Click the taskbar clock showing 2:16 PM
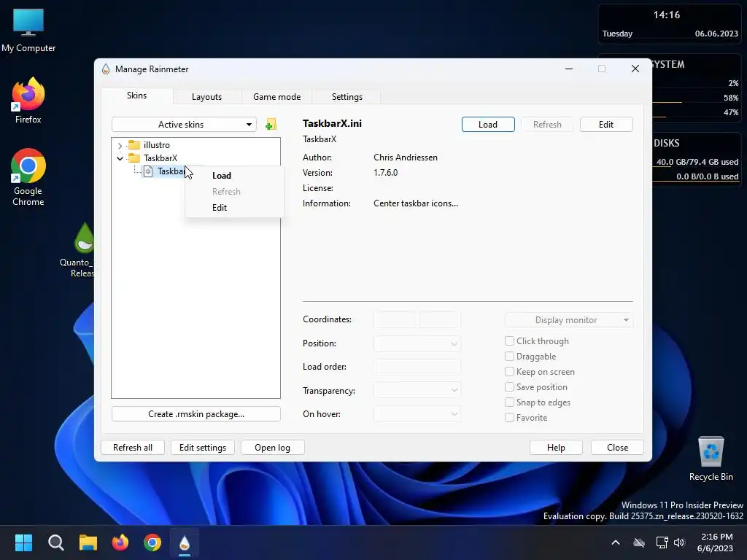The height and width of the screenshot is (560, 747). [715, 542]
